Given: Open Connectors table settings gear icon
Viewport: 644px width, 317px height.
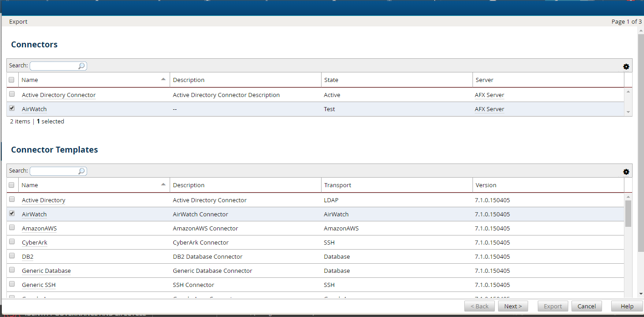Looking at the screenshot, I should pyautogui.click(x=626, y=66).
